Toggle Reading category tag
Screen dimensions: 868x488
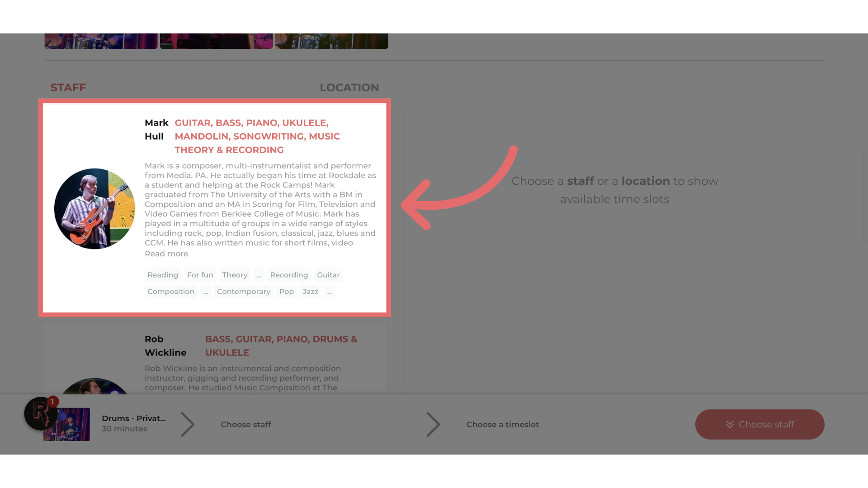pos(163,275)
